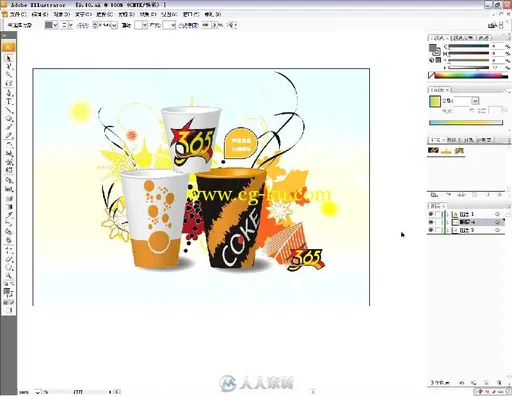The width and height of the screenshot is (512, 396).
Task: Select the Type (T) tool
Action: click(9, 101)
